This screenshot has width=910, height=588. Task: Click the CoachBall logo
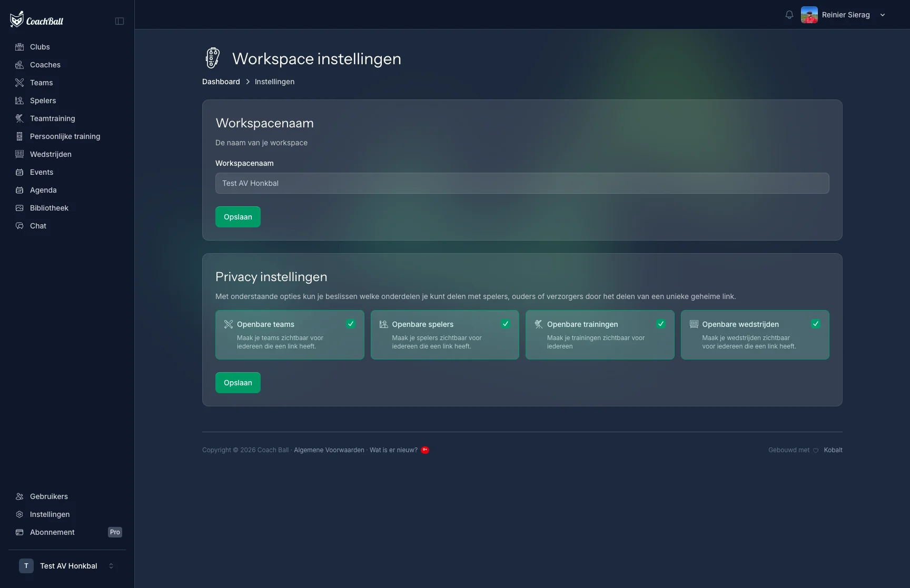[x=36, y=20]
